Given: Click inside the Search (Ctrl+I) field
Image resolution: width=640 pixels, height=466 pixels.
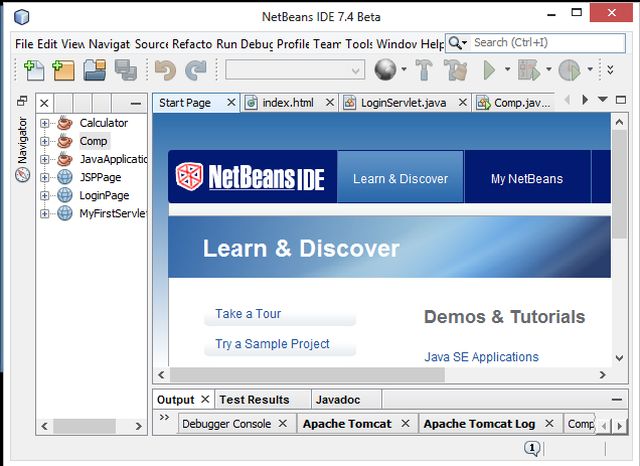Looking at the screenshot, I should 547,42.
